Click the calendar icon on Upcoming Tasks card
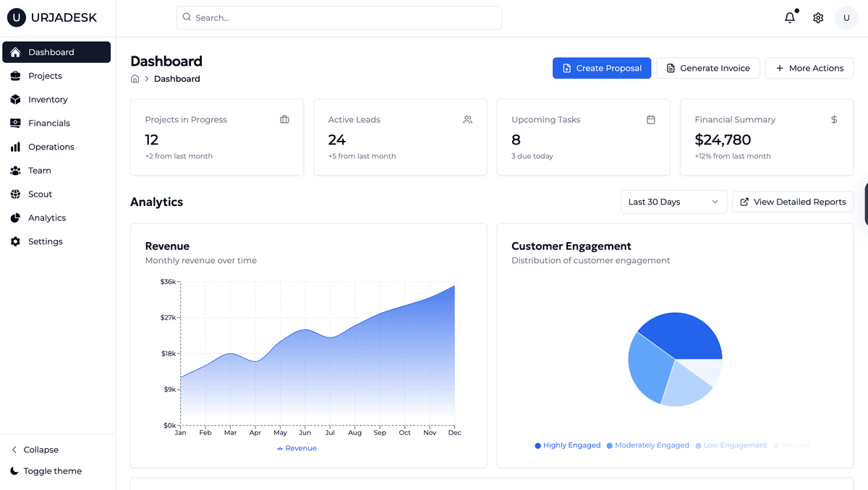 (650, 119)
